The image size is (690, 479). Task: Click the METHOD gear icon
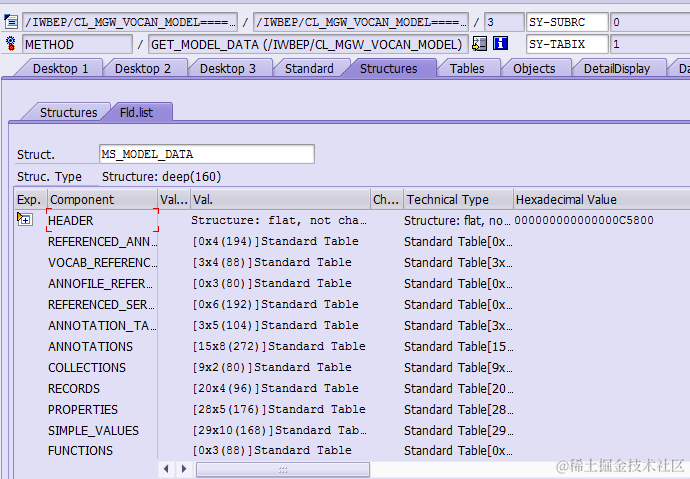pos(11,44)
